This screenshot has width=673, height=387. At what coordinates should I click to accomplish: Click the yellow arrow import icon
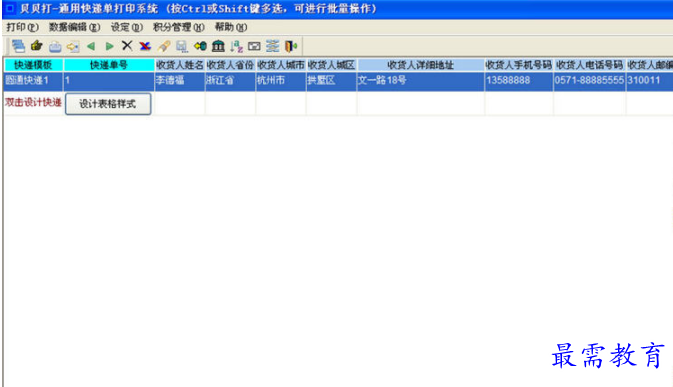(x=73, y=46)
